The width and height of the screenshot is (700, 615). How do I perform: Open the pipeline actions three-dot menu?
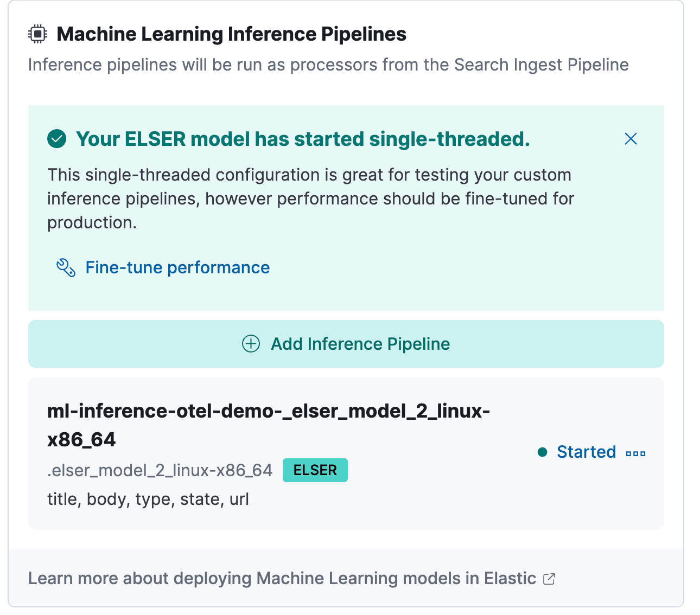635,453
